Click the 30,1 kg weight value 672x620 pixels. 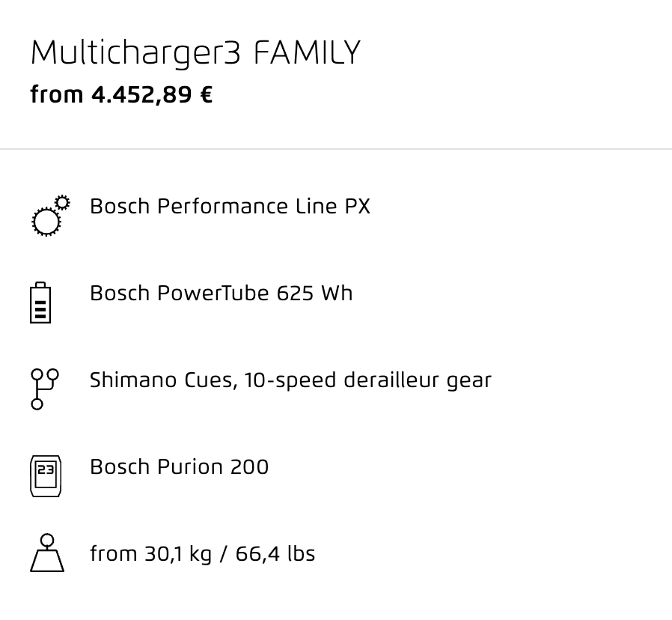178,554
